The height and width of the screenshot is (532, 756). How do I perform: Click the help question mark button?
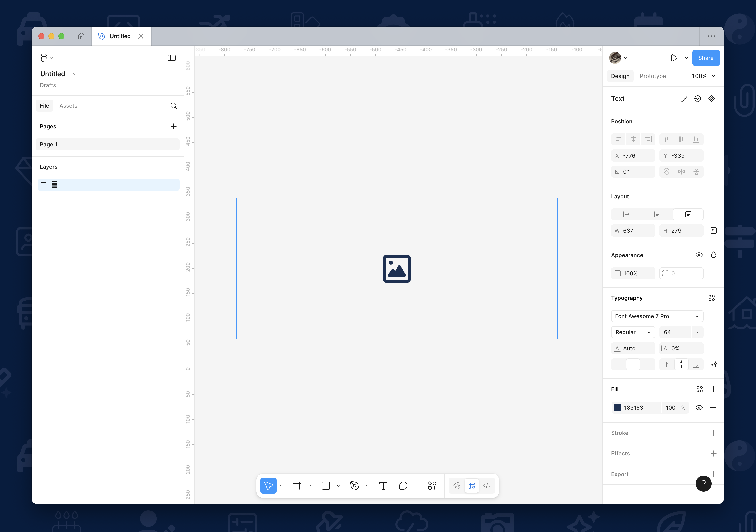(x=703, y=484)
